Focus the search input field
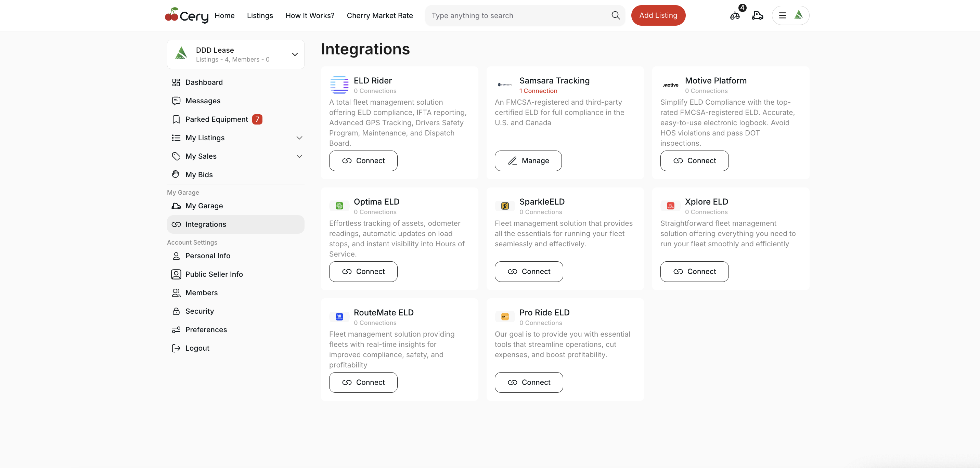 [517, 16]
